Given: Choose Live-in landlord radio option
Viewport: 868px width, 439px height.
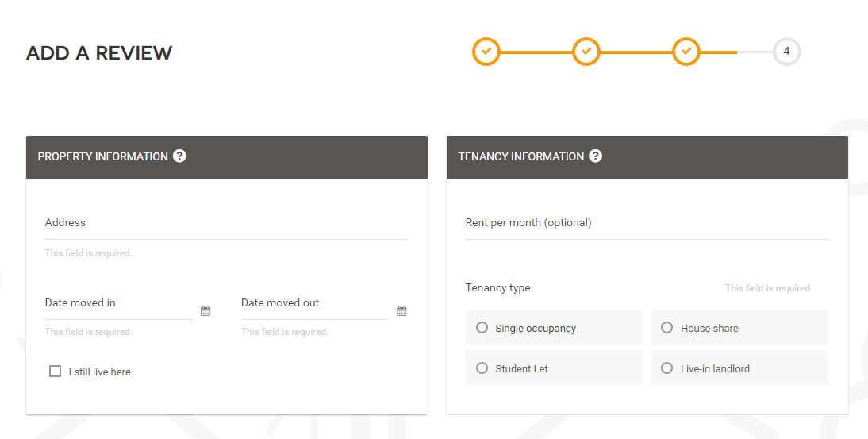Looking at the screenshot, I should (666, 368).
